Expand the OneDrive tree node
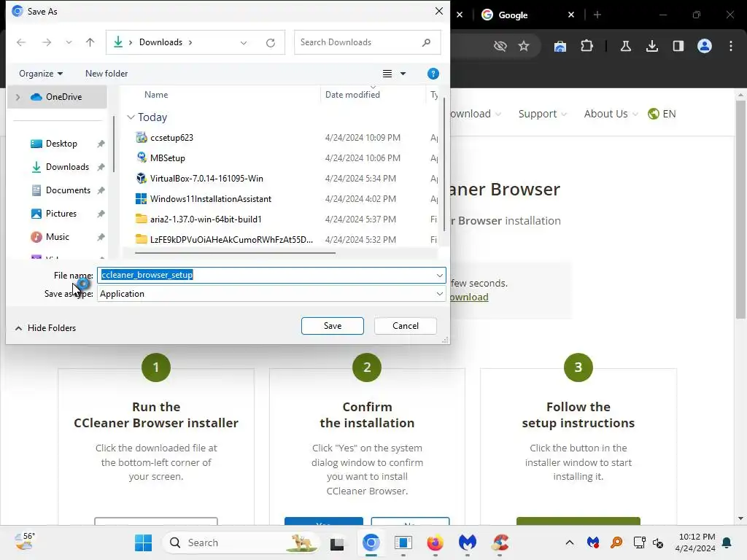747x560 pixels. point(18,97)
